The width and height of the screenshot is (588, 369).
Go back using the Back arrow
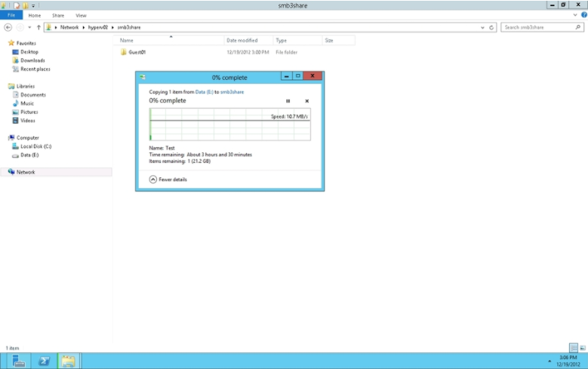[8, 27]
